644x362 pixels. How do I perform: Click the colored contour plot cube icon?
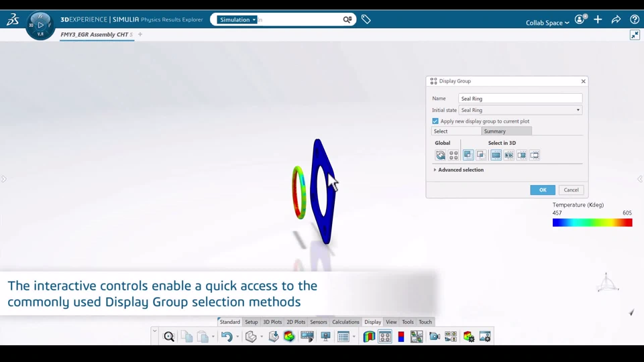(x=289, y=337)
